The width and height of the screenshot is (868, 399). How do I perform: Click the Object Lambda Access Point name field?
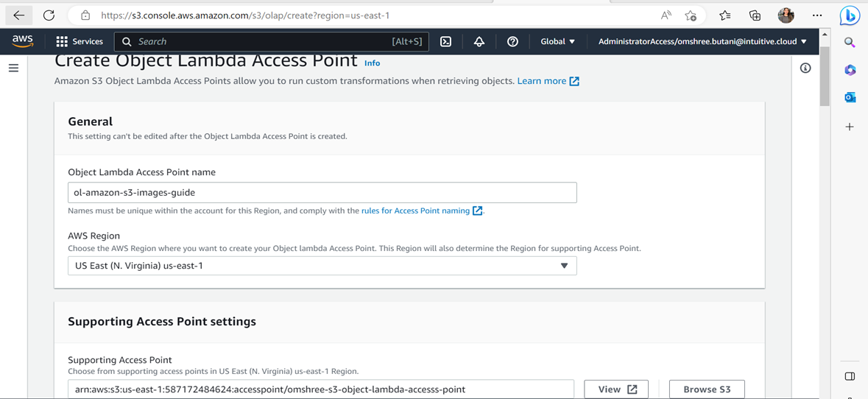(322, 193)
